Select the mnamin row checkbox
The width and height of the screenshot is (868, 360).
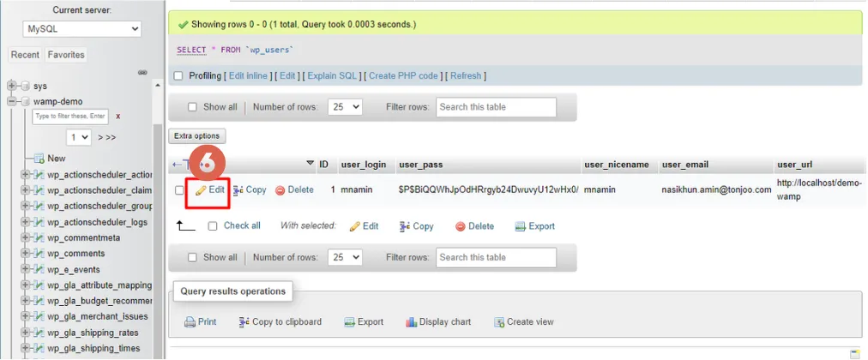point(179,190)
